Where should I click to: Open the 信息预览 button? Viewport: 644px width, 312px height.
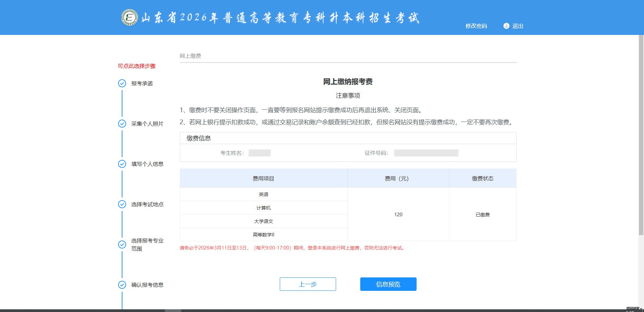pos(388,284)
